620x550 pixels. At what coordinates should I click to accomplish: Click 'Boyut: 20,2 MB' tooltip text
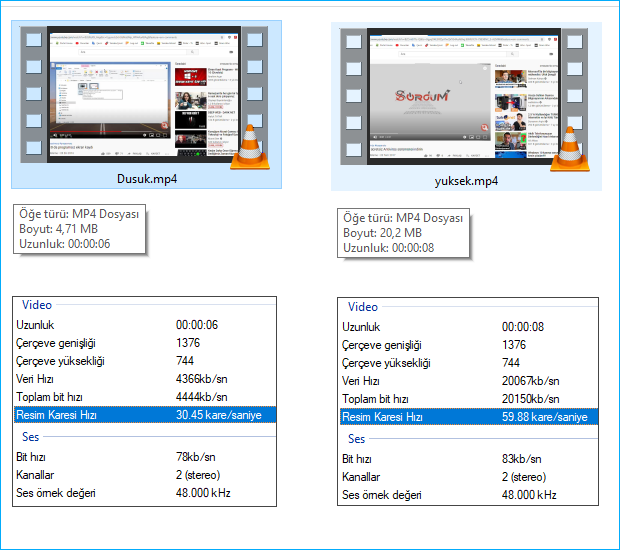click(382, 233)
